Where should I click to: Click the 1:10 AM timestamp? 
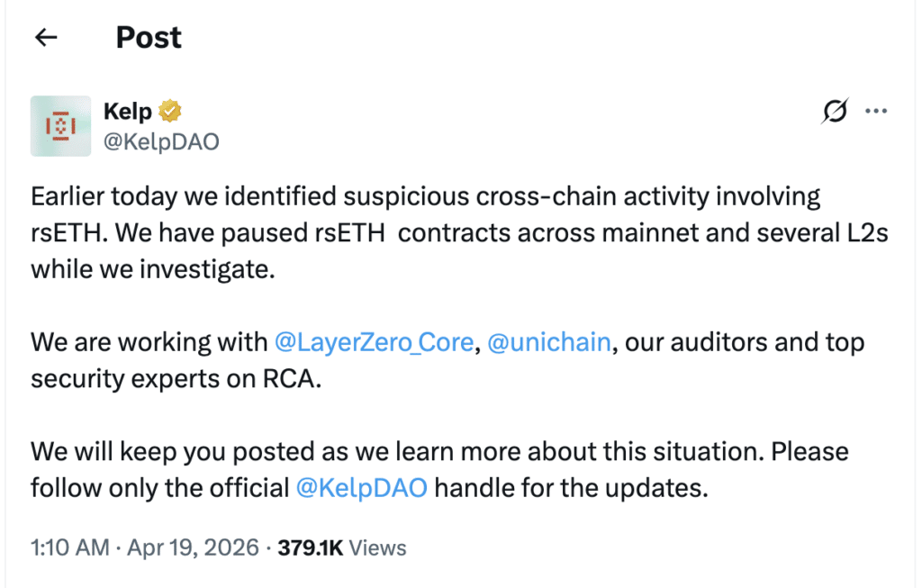tap(70, 547)
